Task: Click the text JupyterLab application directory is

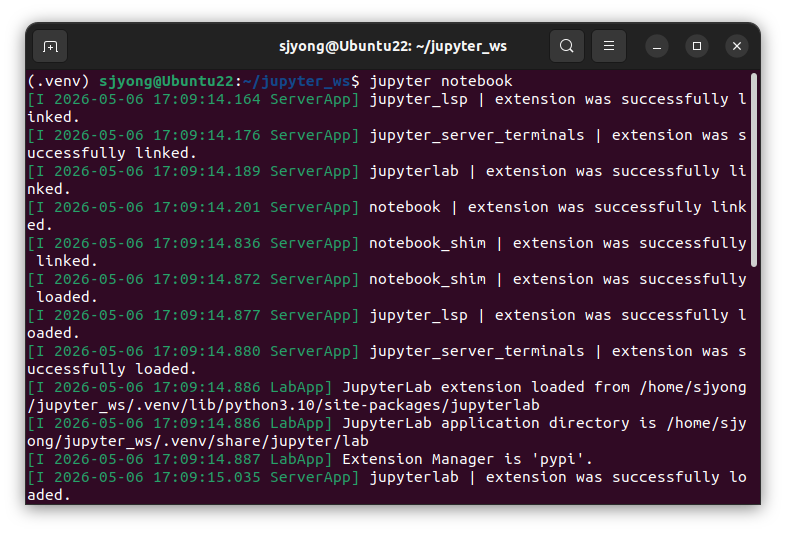Action: (x=499, y=423)
